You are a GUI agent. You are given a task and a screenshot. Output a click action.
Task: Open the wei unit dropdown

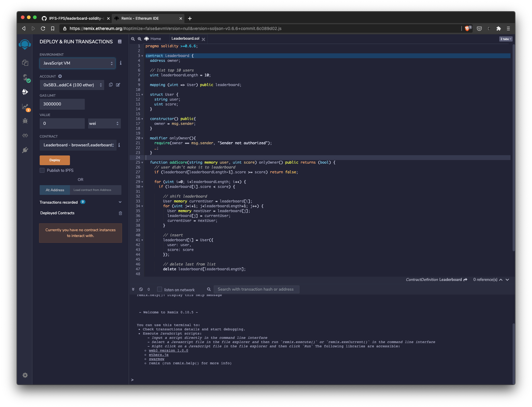pyautogui.click(x=104, y=123)
